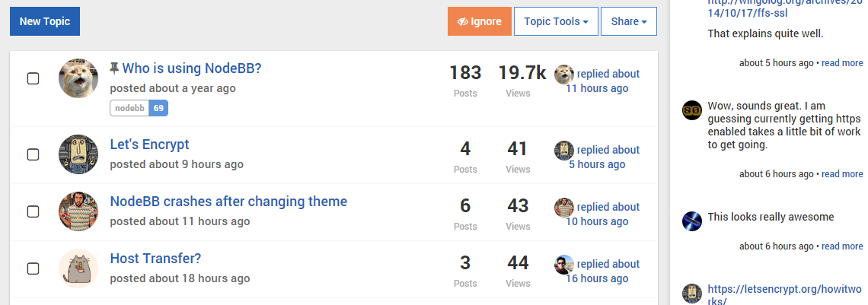Click read more under 'This looks really awesome'
868x305 pixels.
(x=842, y=246)
